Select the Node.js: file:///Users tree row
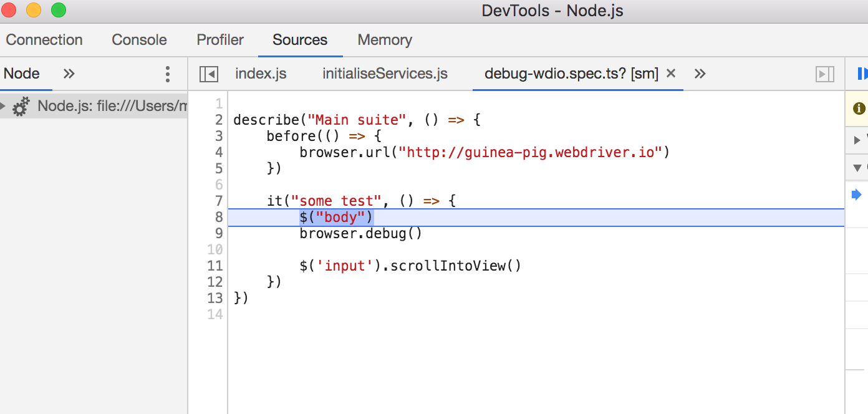Screen dimensions: 868x414 point(94,106)
